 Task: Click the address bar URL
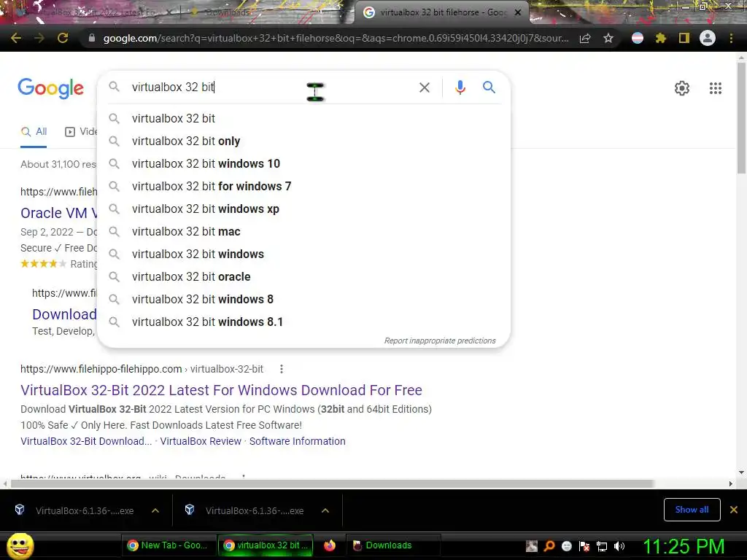point(336,38)
